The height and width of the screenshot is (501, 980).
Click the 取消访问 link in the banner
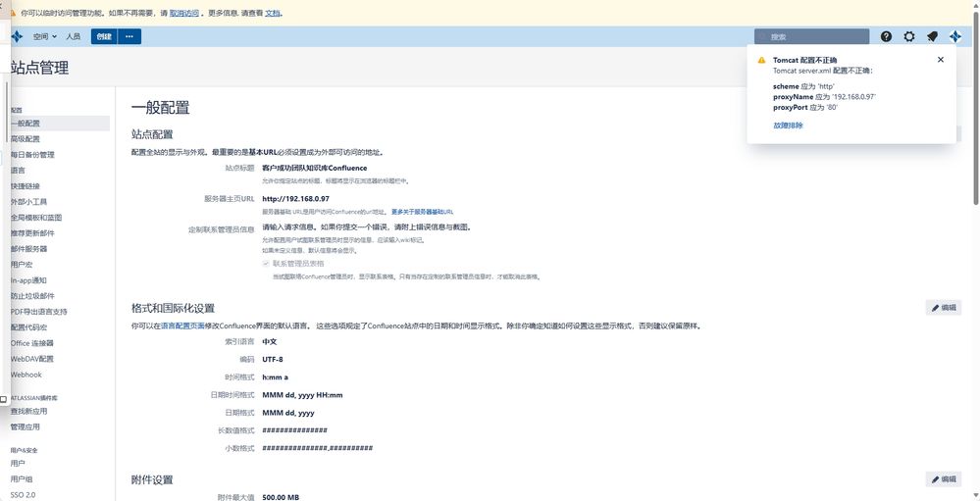click(183, 12)
